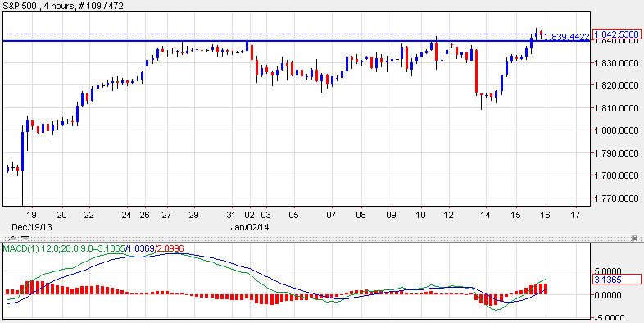The height and width of the screenshot is (323, 644).
Task: Select the horizontal line label 1,839.4422
Action: (567, 37)
